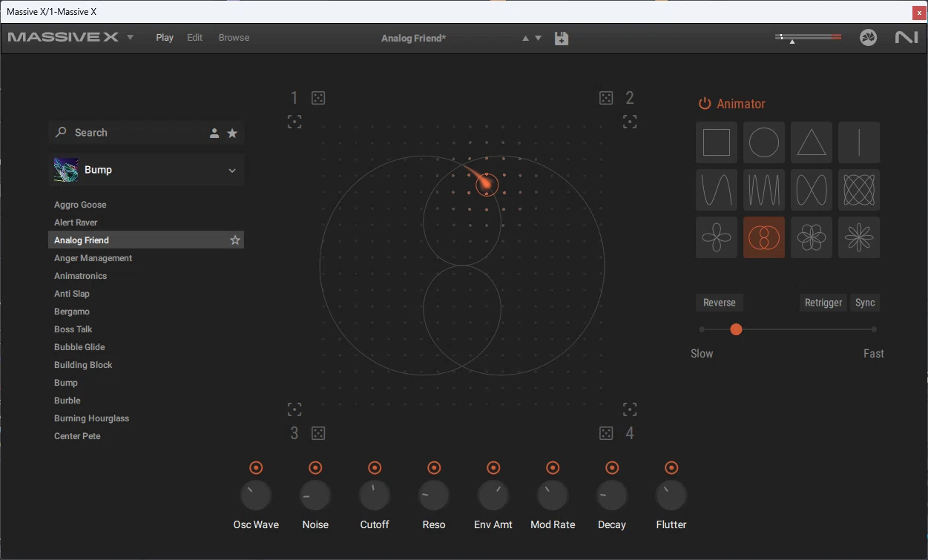Expand the Bump category dropdown
928x560 pixels.
tap(232, 170)
